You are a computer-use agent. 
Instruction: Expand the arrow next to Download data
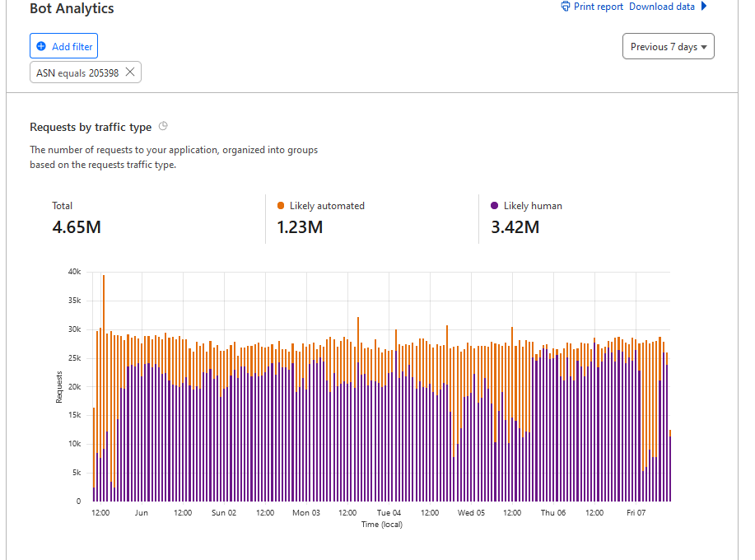coord(703,7)
